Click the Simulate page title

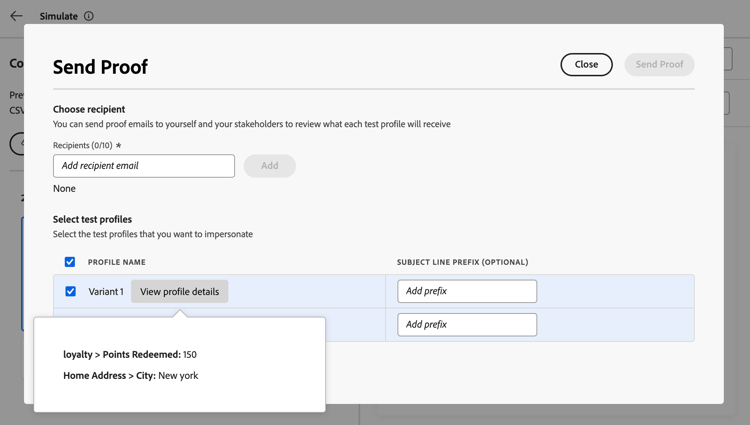coord(58,16)
